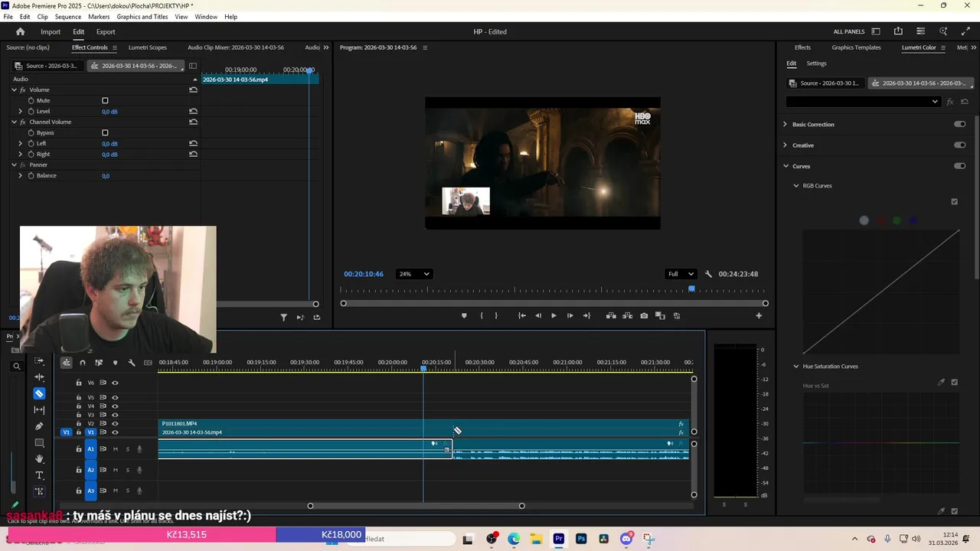Play the Program monitor
The width and height of the screenshot is (980, 551).
point(554,315)
